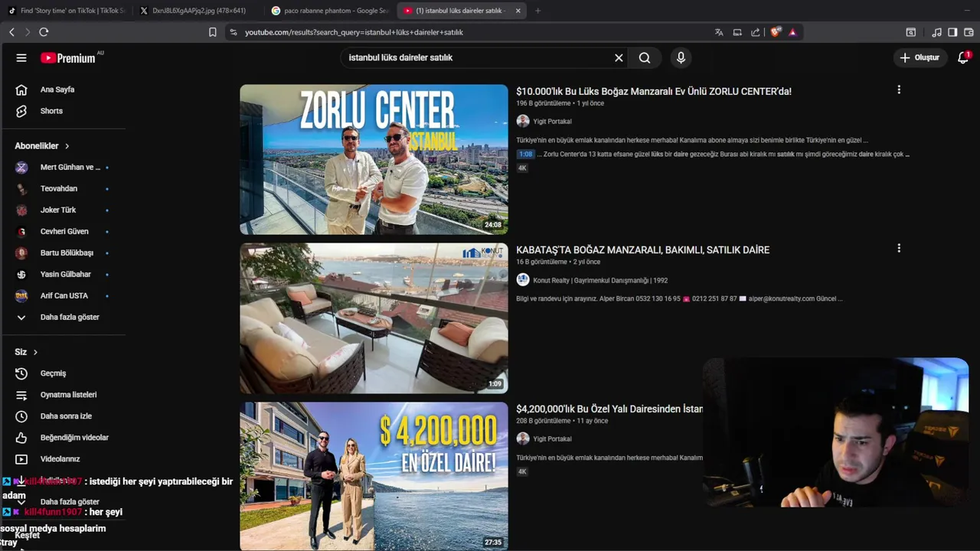
Task: Start voice search with the microphone
Action: 681,57
